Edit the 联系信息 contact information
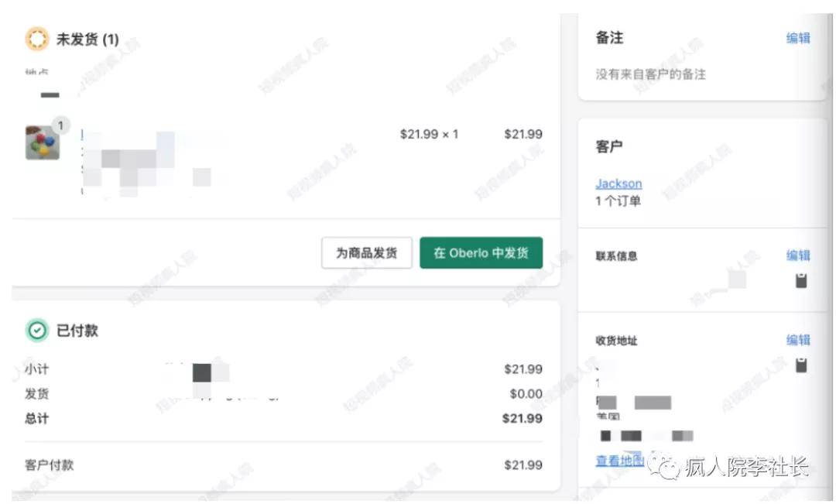The height and width of the screenshot is (504, 836). [798, 255]
